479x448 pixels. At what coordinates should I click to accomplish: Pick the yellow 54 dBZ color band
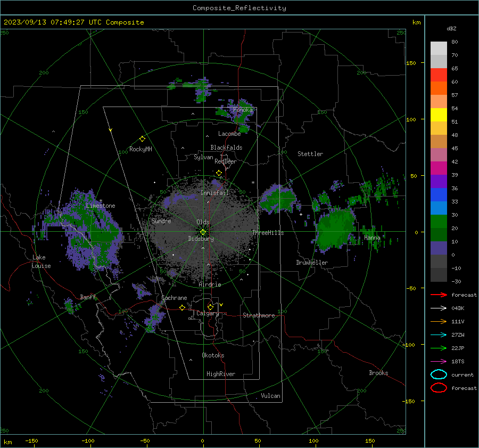(x=439, y=115)
